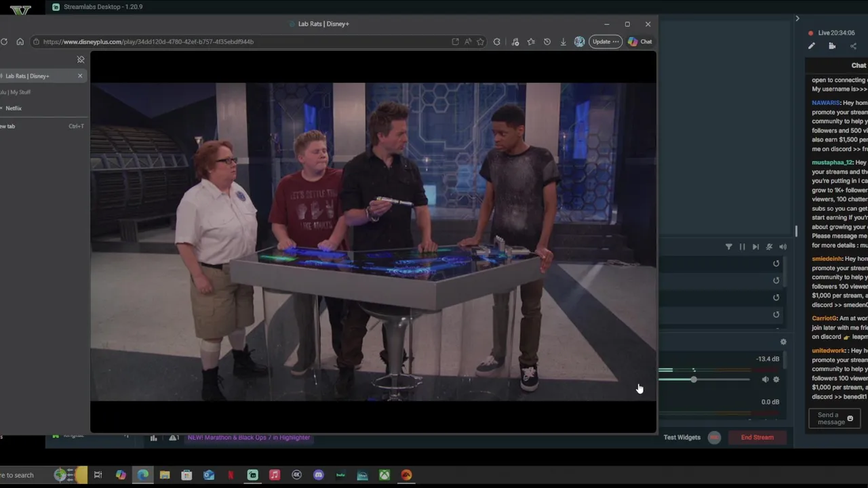Screen dimensions: 868x488
Task: Click the Update browser button
Action: (x=606, y=41)
